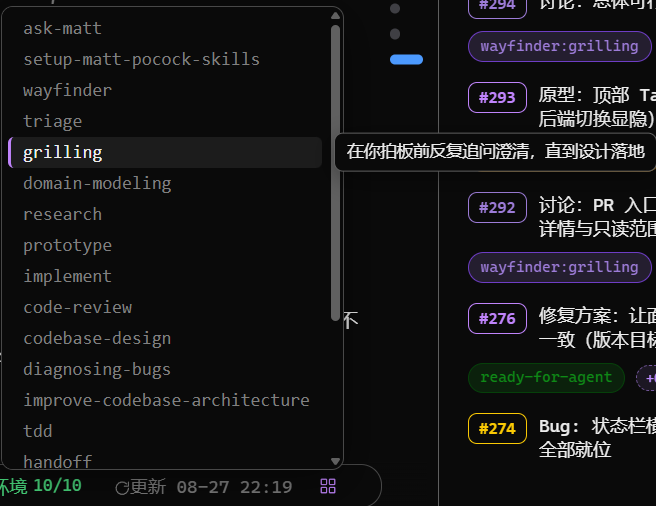Open issue #293 badge
Viewport: 656px width, 506px height.
tap(497, 98)
